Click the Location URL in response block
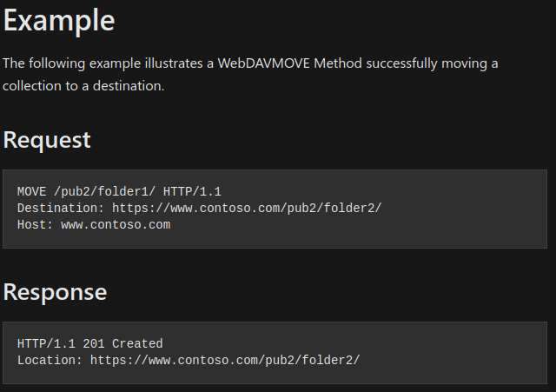 [225, 361]
